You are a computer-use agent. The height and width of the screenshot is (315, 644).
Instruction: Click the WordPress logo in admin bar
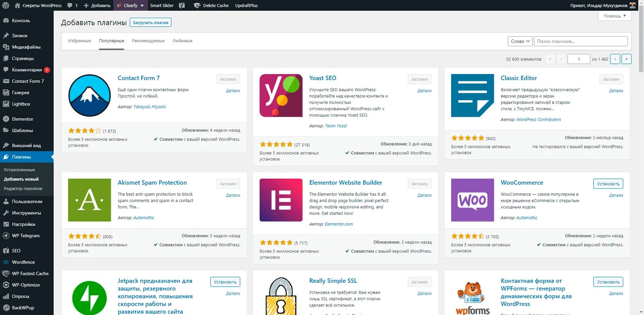(x=6, y=6)
